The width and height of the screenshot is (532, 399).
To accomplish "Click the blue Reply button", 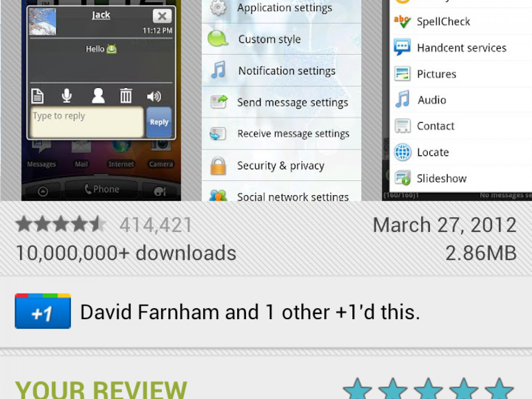I will pos(159,122).
